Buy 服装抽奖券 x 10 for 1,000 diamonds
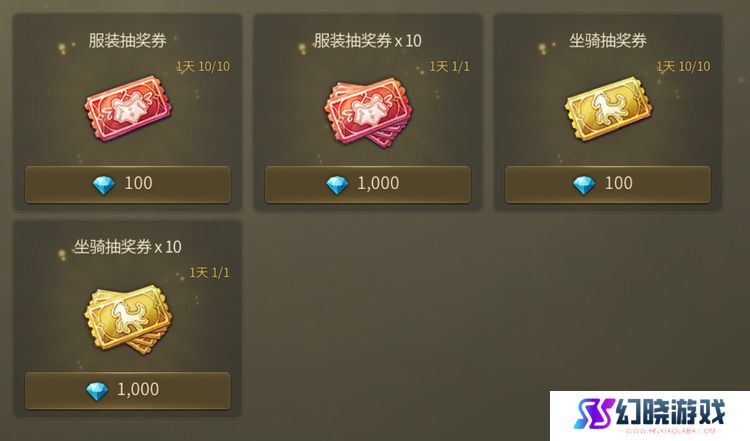Image resolution: width=750 pixels, height=441 pixels. [x=368, y=185]
